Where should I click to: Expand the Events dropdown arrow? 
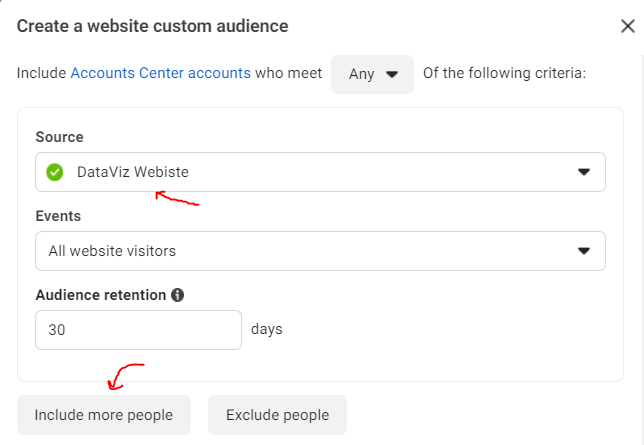[x=584, y=251]
